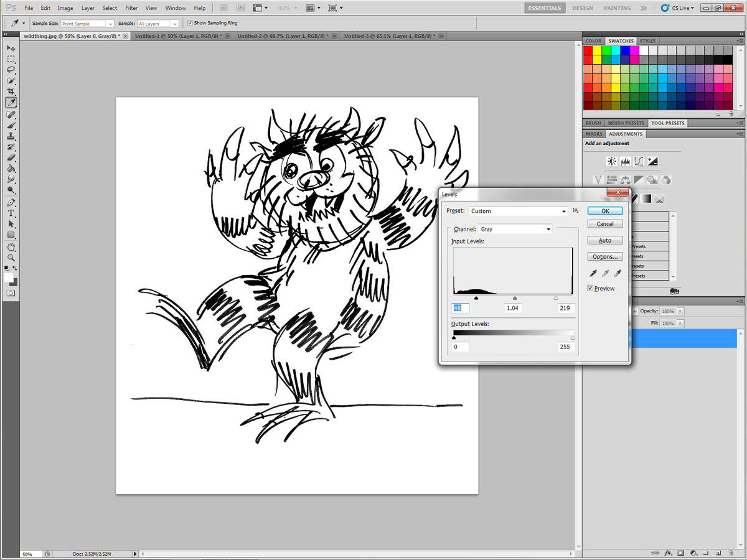Pick the white point eyedropper in Levels
The width and height of the screenshot is (747, 560).
click(618, 273)
